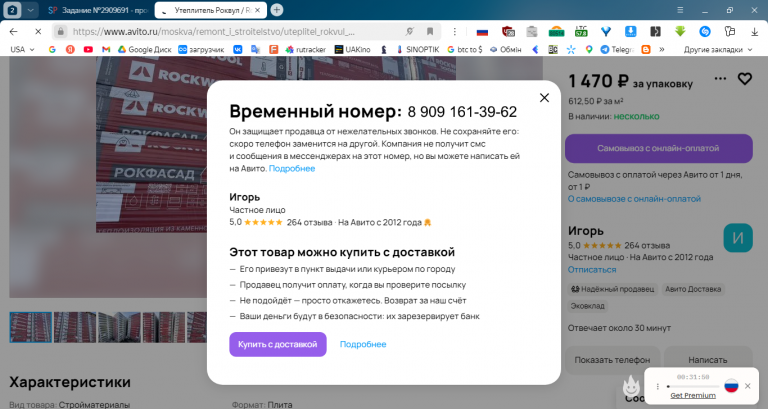Viewport: 768px width, 409px height.
Task: Click green down-arrow extension icon
Action: pyautogui.click(x=680, y=32)
